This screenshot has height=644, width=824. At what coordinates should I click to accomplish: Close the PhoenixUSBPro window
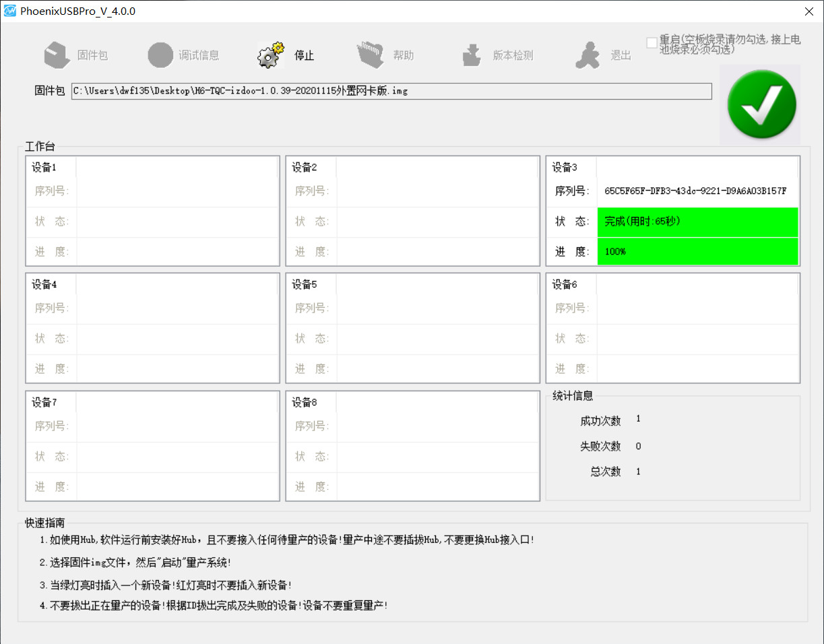click(x=809, y=11)
